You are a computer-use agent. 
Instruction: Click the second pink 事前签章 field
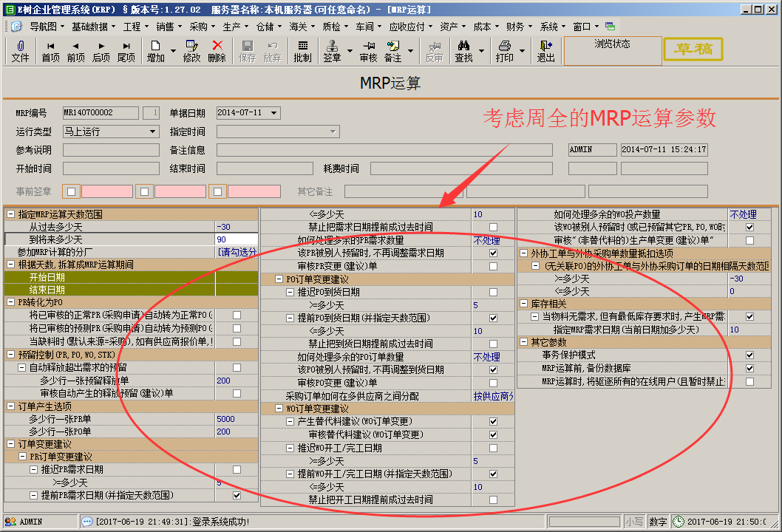click(180, 191)
